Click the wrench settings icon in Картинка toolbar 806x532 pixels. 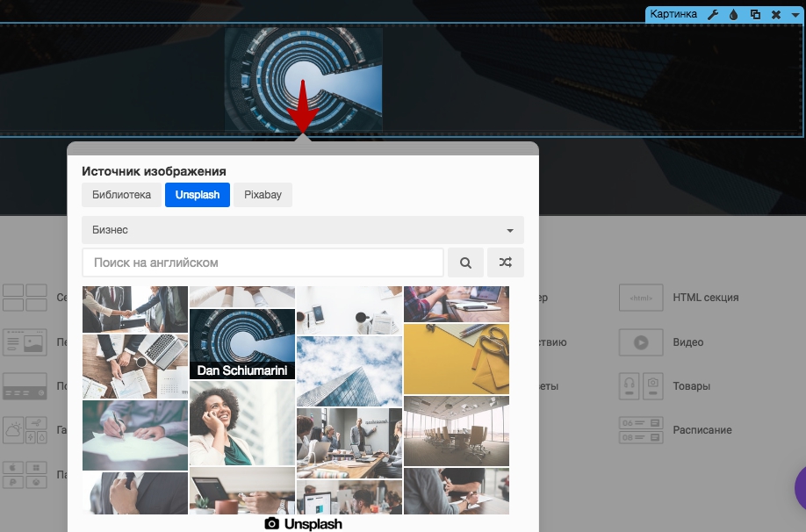point(713,14)
